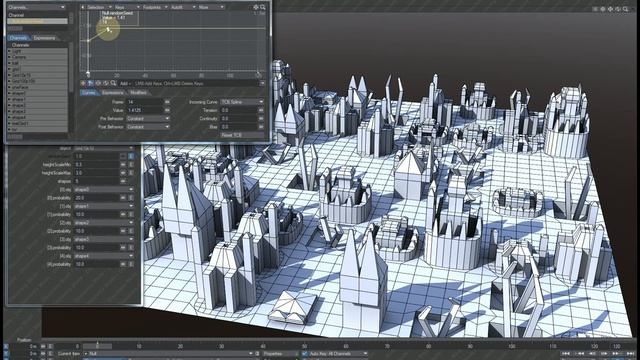Toggle the Auto Key checkbox

click(304, 354)
